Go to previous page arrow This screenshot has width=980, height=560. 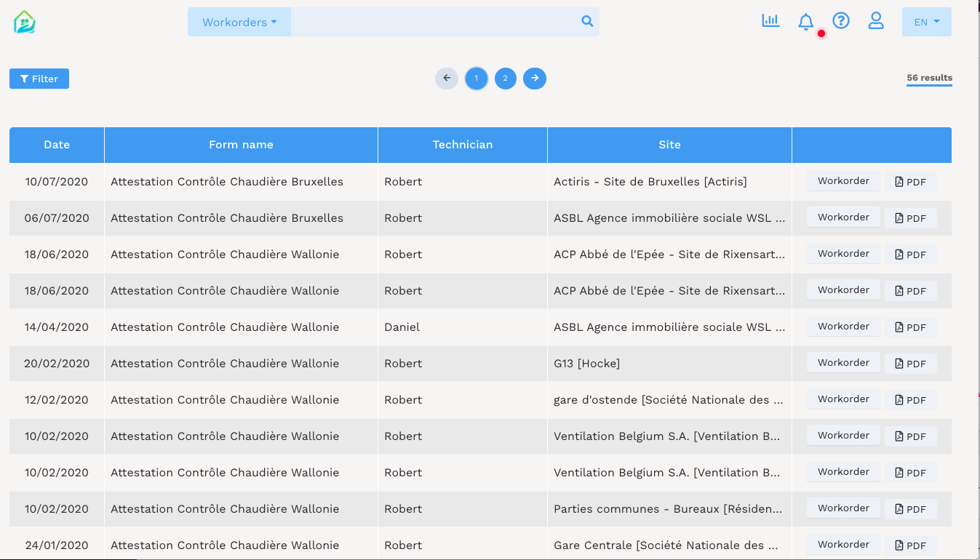(447, 79)
